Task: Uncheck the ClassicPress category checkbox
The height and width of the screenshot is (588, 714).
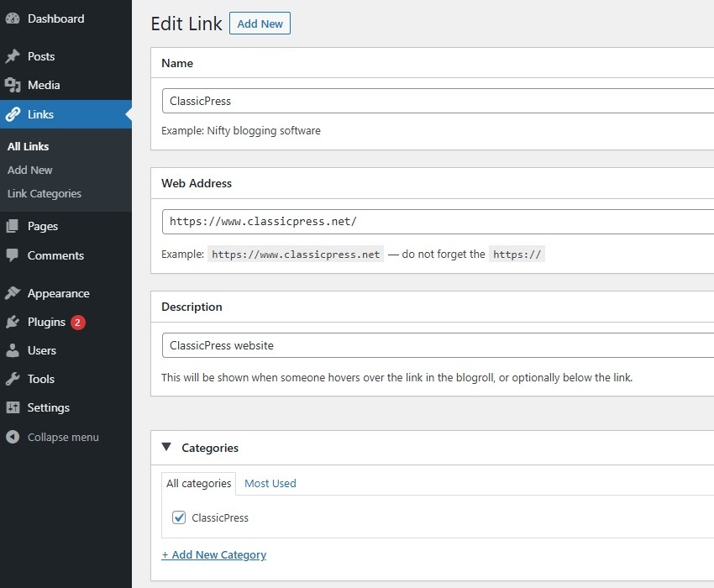Action: [x=178, y=517]
